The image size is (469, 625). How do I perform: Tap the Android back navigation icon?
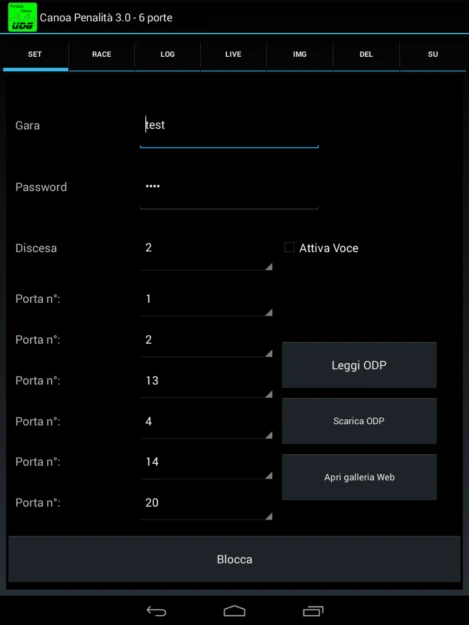pyautogui.click(x=156, y=611)
